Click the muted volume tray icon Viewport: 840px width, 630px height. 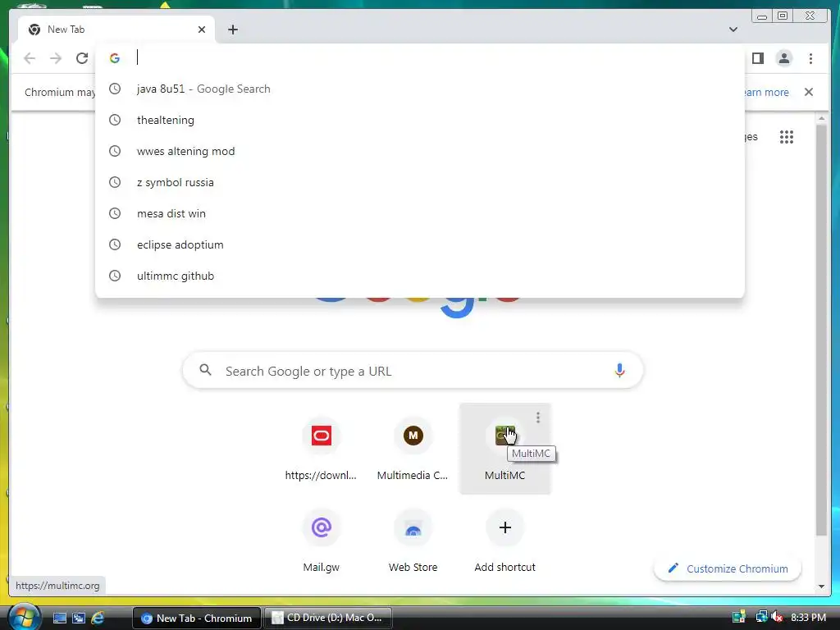[x=777, y=617]
